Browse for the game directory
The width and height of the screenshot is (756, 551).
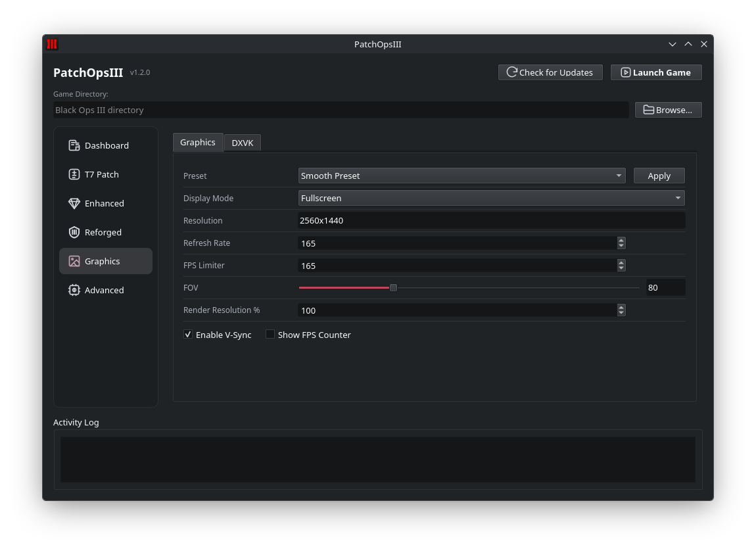[669, 110]
